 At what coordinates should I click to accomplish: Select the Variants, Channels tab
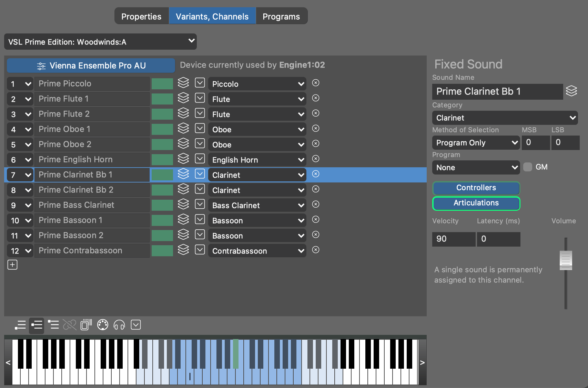(212, 16)
